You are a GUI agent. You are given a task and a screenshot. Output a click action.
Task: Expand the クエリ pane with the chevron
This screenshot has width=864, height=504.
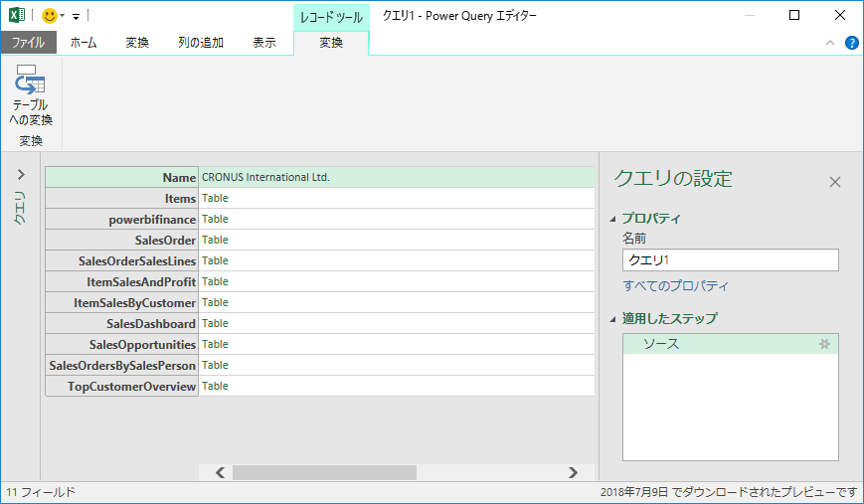pos(21,175)
